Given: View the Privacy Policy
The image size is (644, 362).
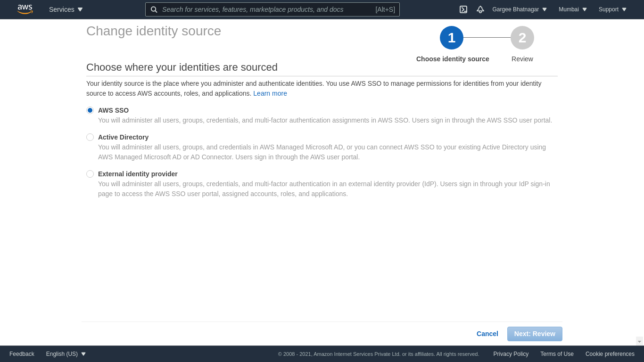Looking at the screenshot, I should [x=511, y=354].
